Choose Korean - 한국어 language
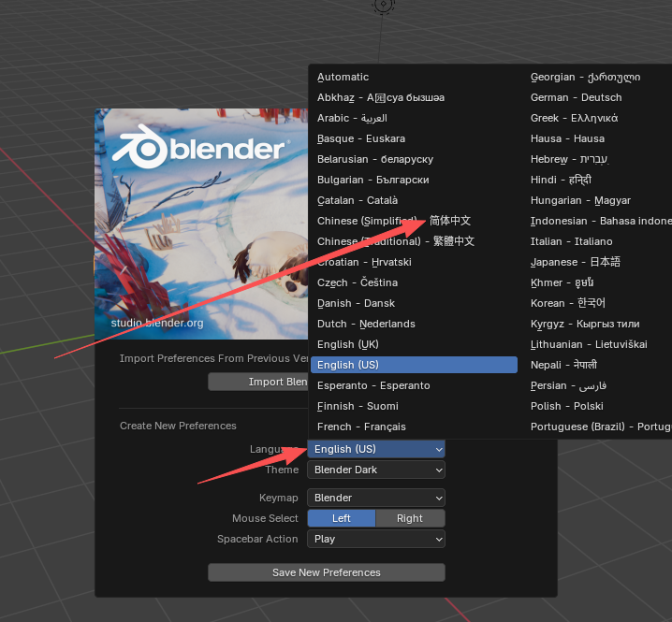This screenshot has width=672, height=622. (598, 303)
